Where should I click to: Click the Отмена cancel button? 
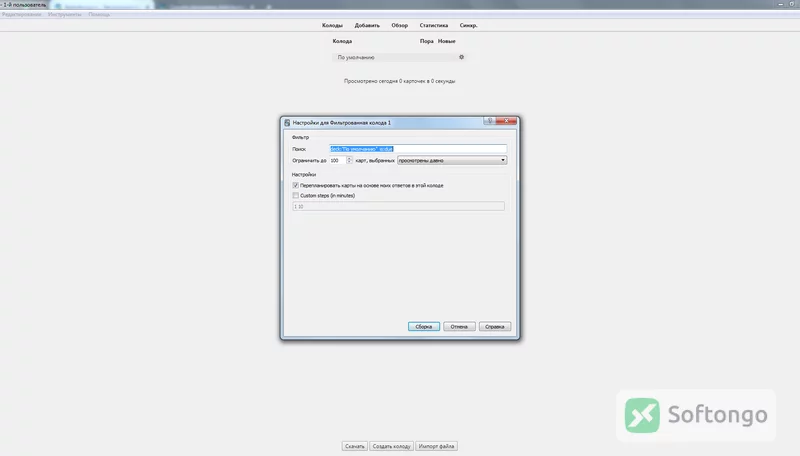click(x=459, y=326)
